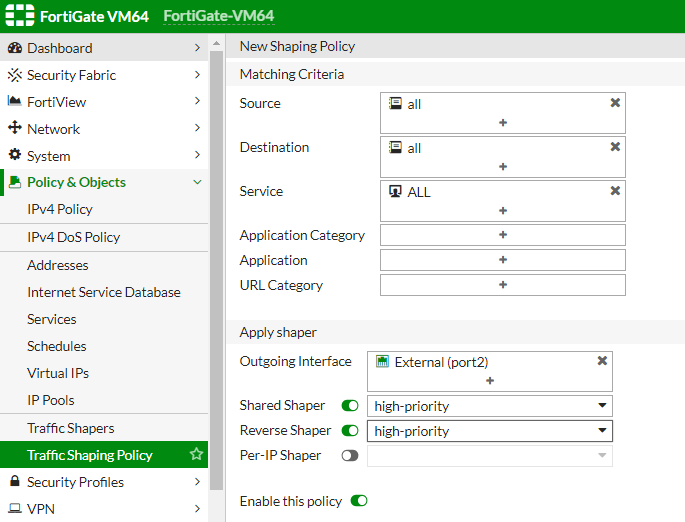Remove the 'all' entry from Source
This screenshot has width=685, height=522.
[x=615, y=103]
